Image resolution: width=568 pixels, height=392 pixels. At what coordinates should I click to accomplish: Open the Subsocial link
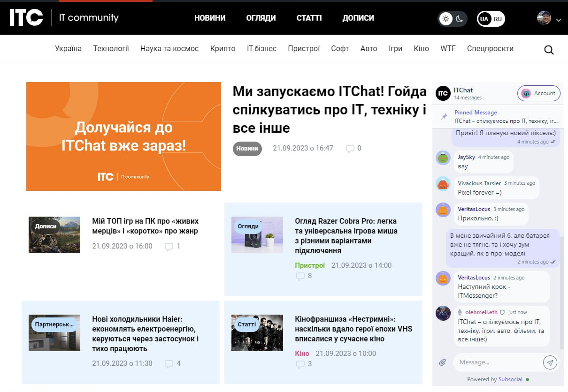[510, 379]
